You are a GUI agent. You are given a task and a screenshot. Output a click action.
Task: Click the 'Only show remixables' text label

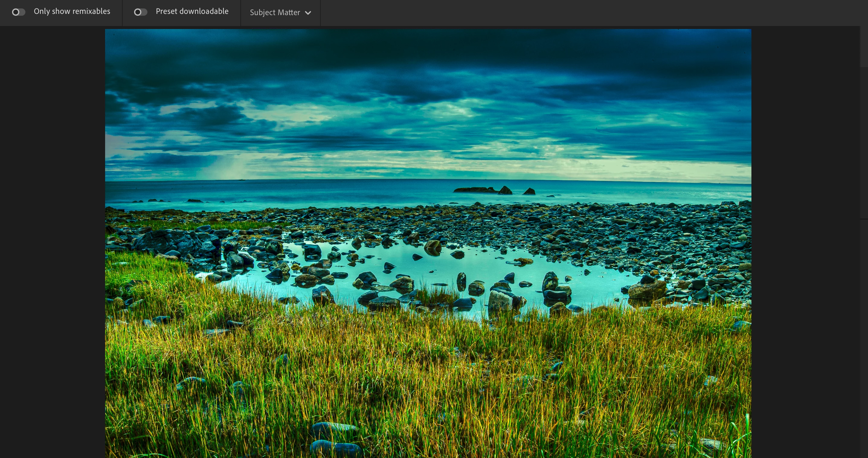pyautogui.click(x=72, y=11)
